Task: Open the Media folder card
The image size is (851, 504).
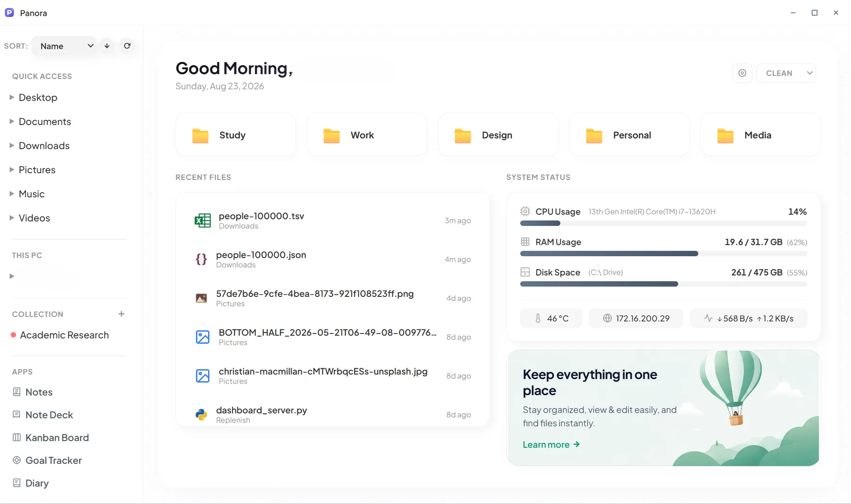Action: coord(761,135)
